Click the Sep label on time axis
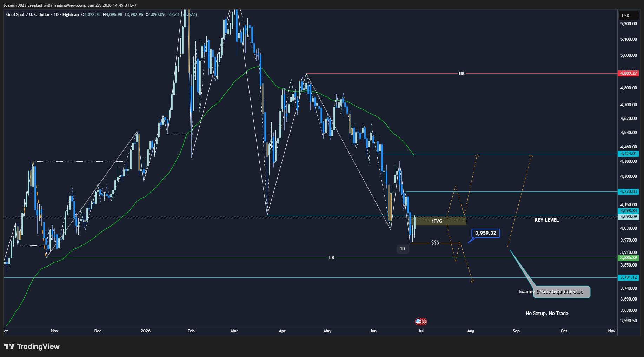Screen dimensions: 644x357 tap(516, 331)
